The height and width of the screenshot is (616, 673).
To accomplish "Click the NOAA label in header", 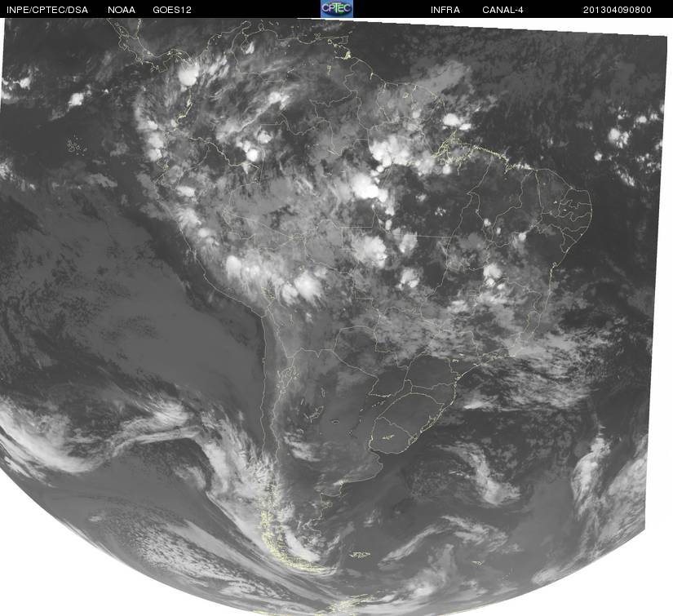I will 122,10.
